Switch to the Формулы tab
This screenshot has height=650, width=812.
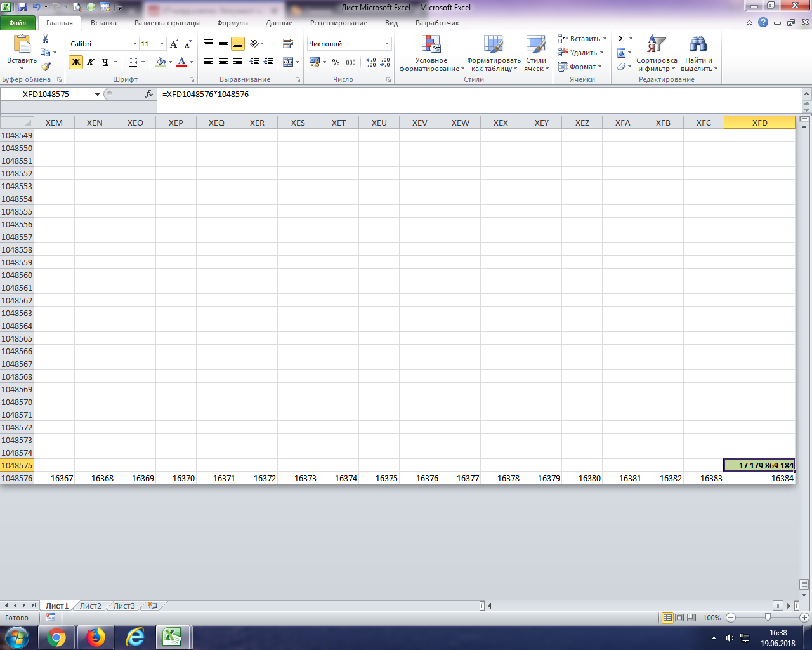(x=232, y=23)
